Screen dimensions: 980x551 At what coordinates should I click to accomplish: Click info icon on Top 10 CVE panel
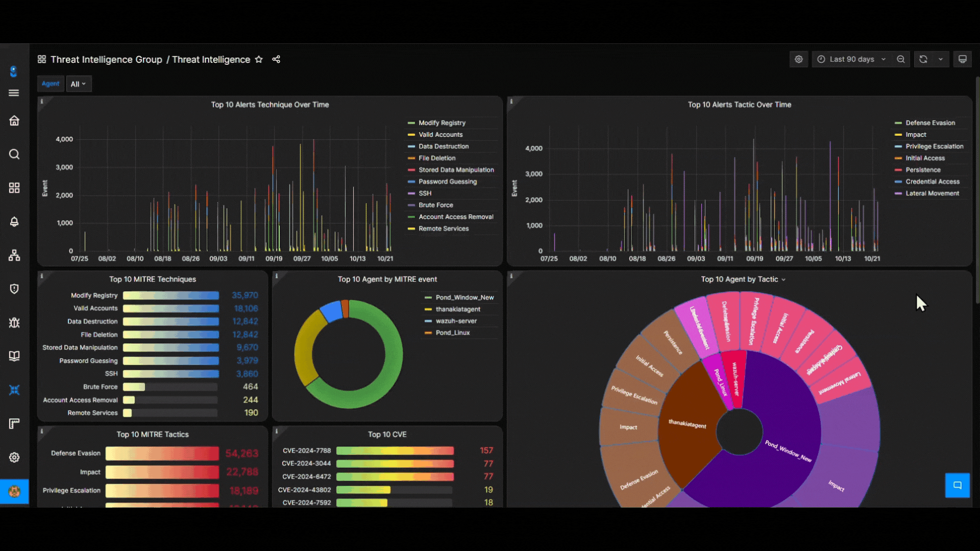click(277, 431)
